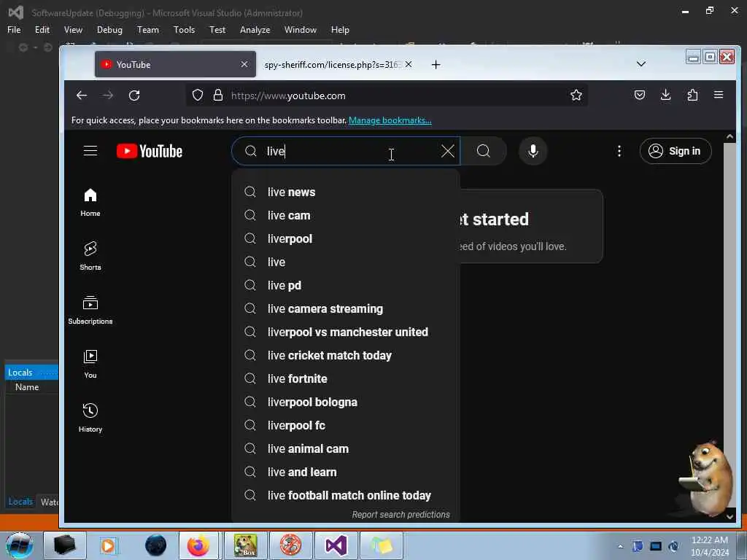Image resolution: width=747 pixels, height=560 pixels.
Task: Open Manage bookmarks link
Action: (390, 120)
